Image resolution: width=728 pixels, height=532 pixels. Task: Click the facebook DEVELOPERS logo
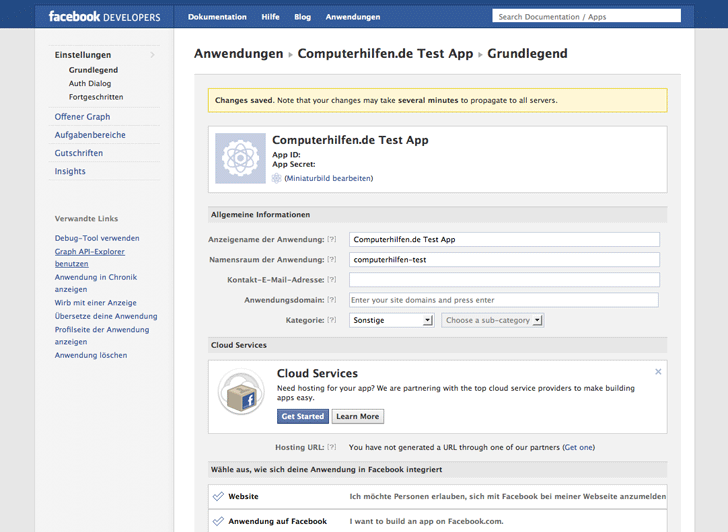pos(104,17)
